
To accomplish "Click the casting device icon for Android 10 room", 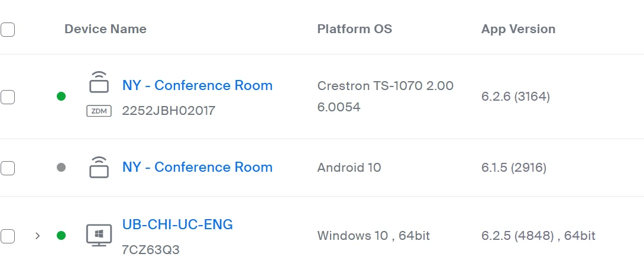I will point(99,167).
